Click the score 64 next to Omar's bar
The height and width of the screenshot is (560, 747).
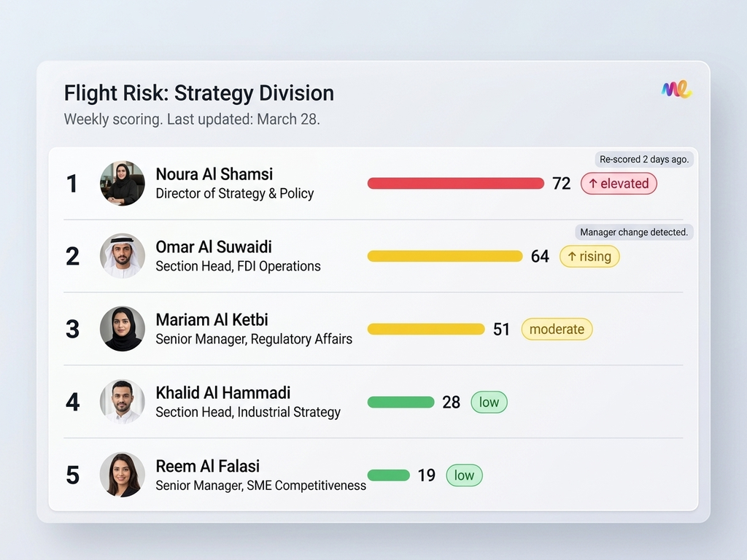540,256
